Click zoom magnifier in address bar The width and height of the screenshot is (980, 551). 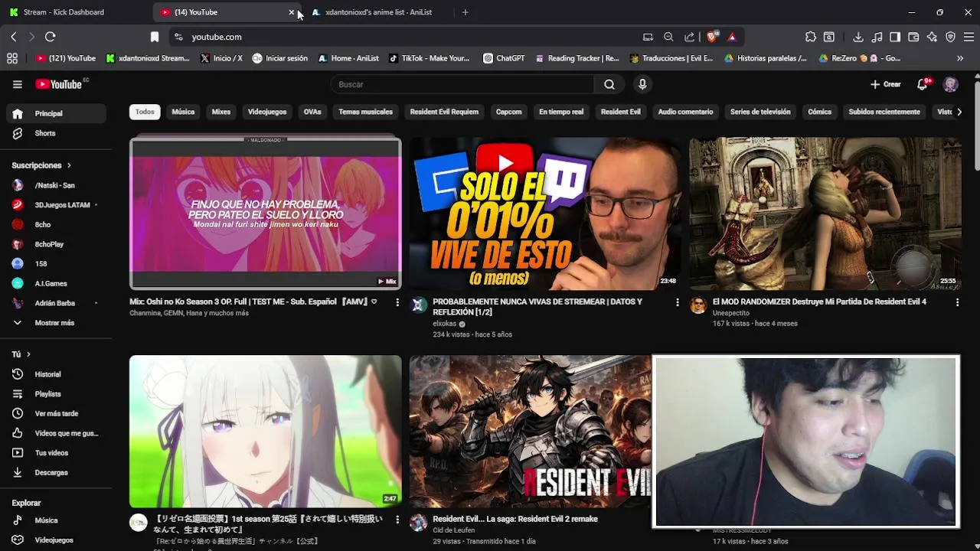pyautogui.click(x=668, y=37)
